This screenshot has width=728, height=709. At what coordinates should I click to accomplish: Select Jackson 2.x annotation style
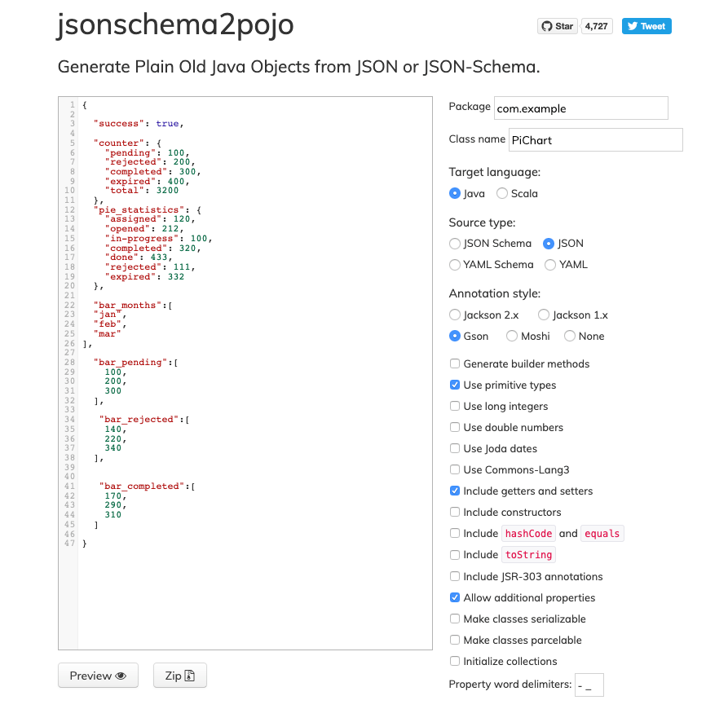454,315
